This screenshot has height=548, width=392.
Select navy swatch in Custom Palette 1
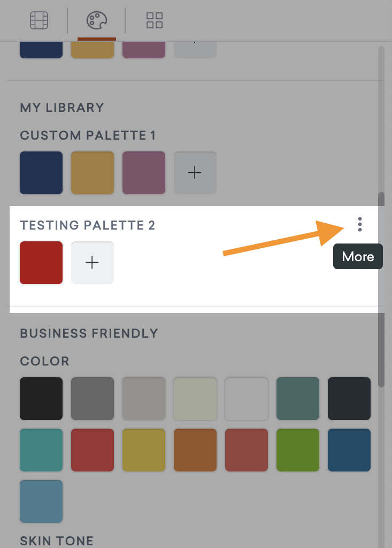point(41,173)
